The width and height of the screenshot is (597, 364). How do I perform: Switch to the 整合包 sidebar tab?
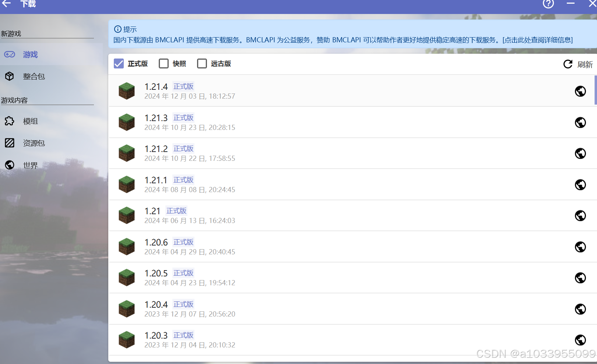point(51,76)
